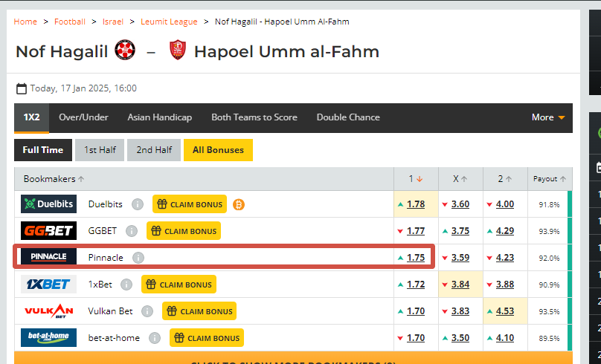Click GGBET payout value 93.9%
Image resolution: width=601 pixels, height=364 pixels.
click(549, 232)
